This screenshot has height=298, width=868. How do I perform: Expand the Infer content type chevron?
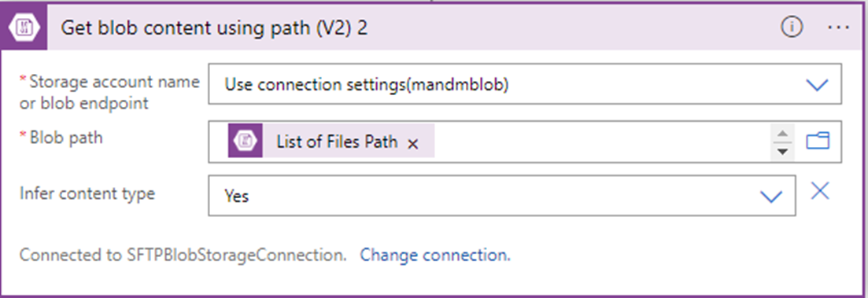(770, 197)
